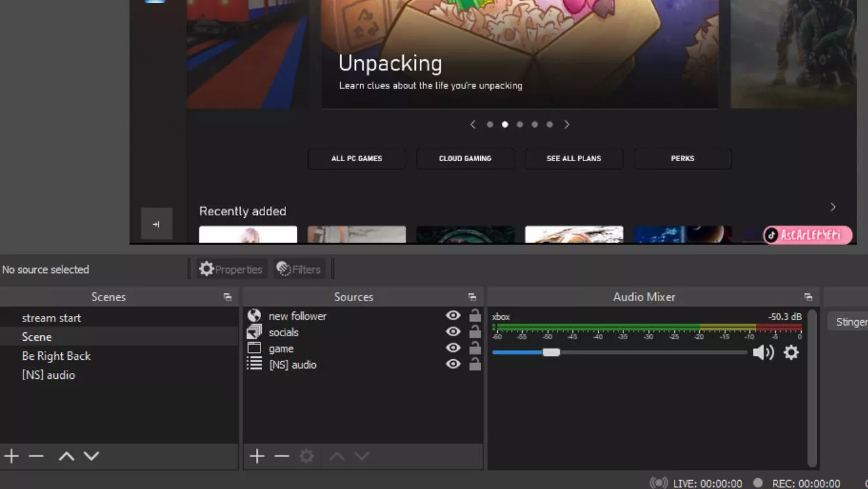Open the Sources panel menu icon
Viewport: 868px width, 489px height.
click(x=472, y=297)
